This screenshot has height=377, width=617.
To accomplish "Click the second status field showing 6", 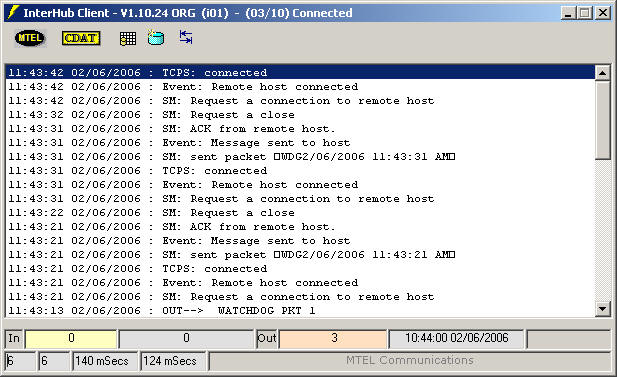I will pyautogui.click(x=54, y=361).
